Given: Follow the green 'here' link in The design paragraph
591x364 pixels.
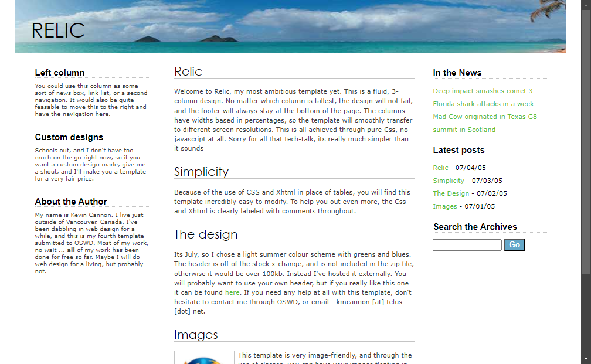Looking at the screenshot, I should (232, 292).
